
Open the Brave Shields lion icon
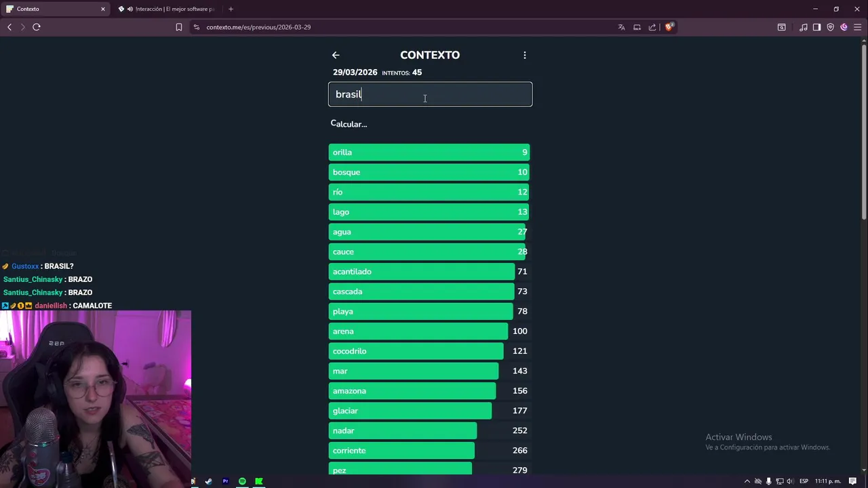click(x=669, y=27)
